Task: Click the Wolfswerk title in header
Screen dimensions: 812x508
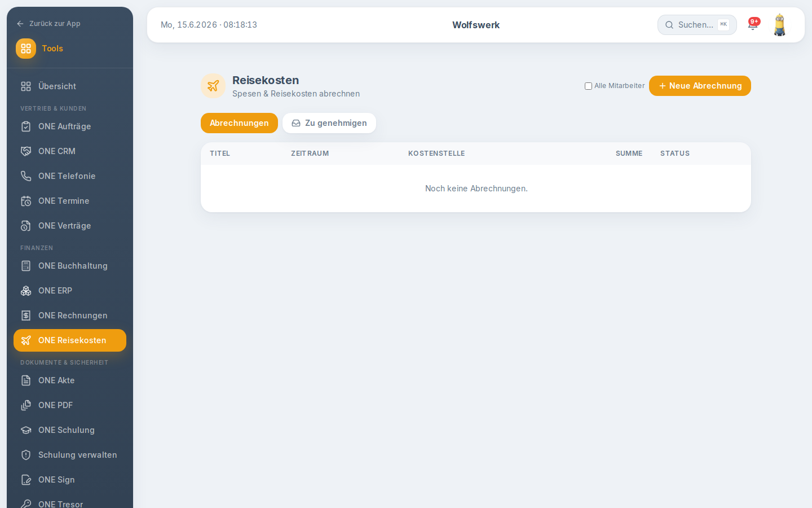Action: click(476, 25)
